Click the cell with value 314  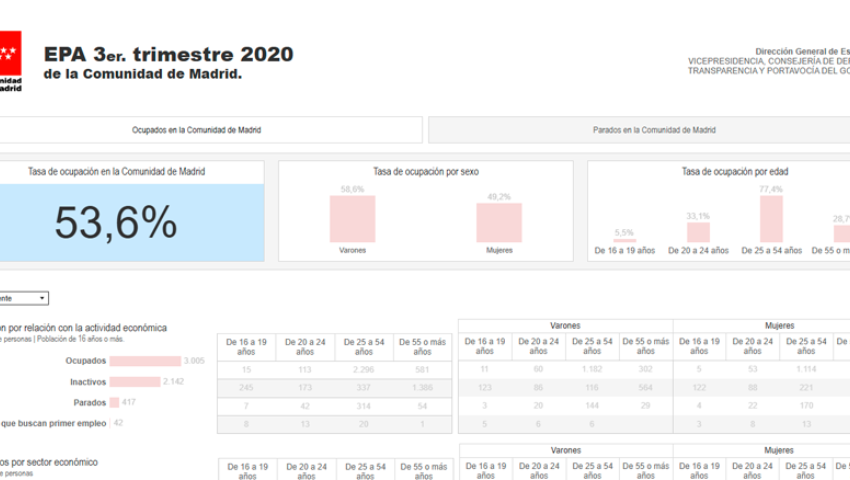tap(364, 406)
